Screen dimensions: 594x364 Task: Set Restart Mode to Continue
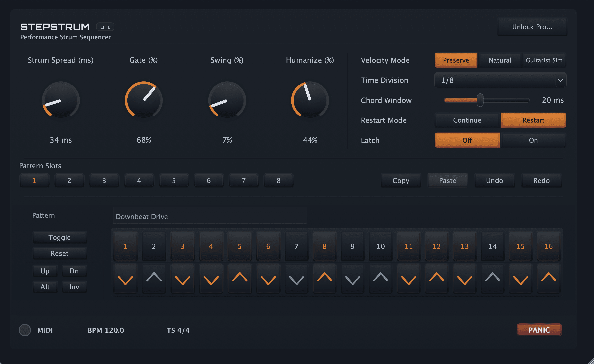(x=467, y=120)
